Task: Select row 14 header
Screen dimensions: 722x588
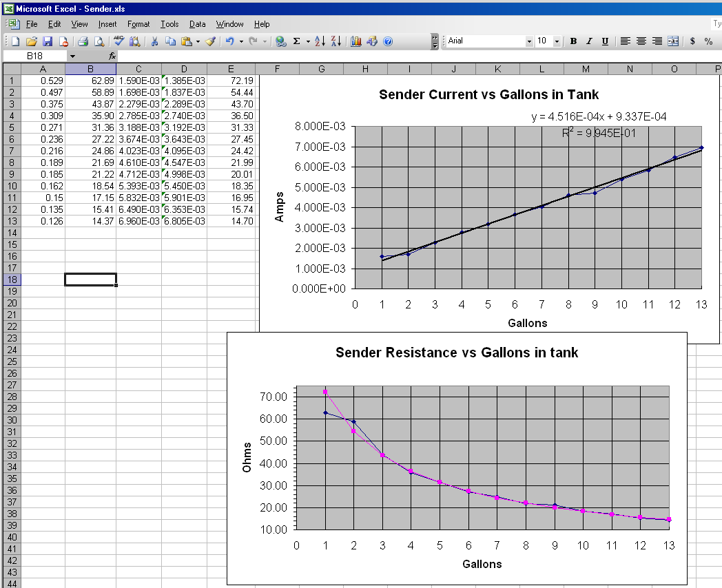Action: pyautogui.click(x=12, y=233)
